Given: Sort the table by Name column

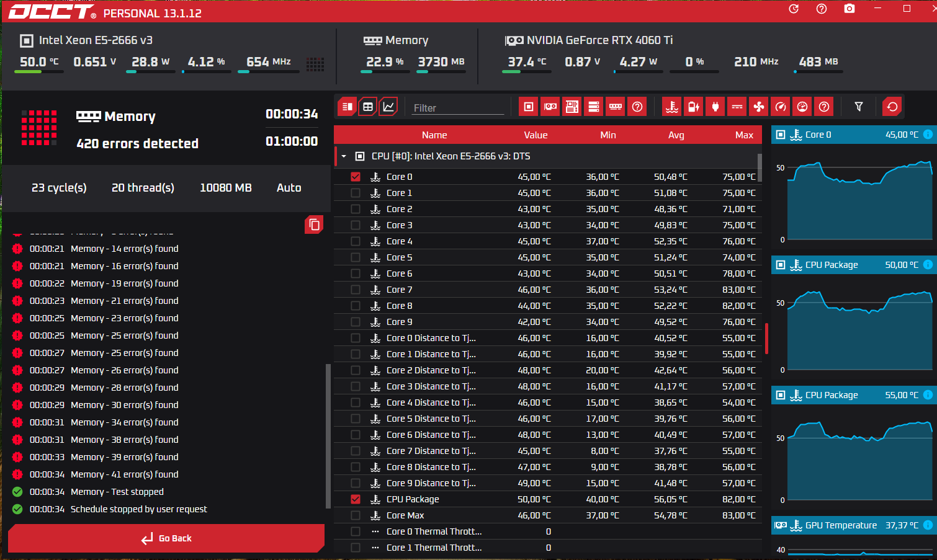Looking at the screenshot, I should click(434, 135).
